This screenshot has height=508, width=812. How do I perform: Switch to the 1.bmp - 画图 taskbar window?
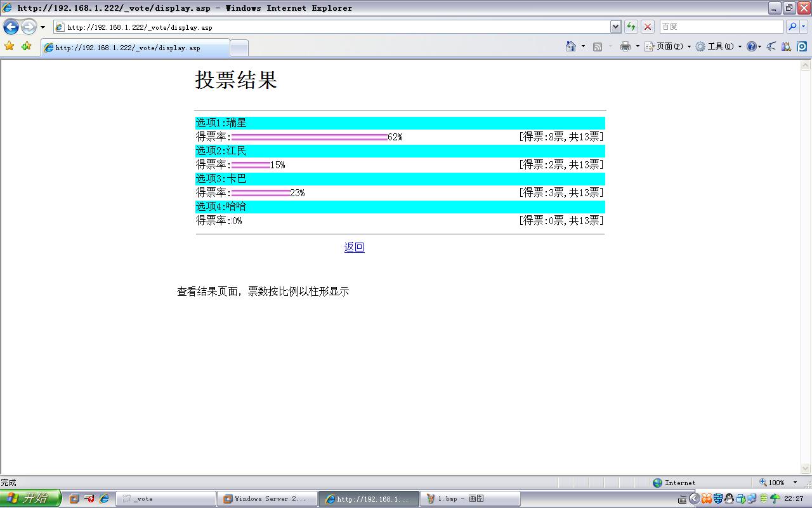tap(470, 498)
